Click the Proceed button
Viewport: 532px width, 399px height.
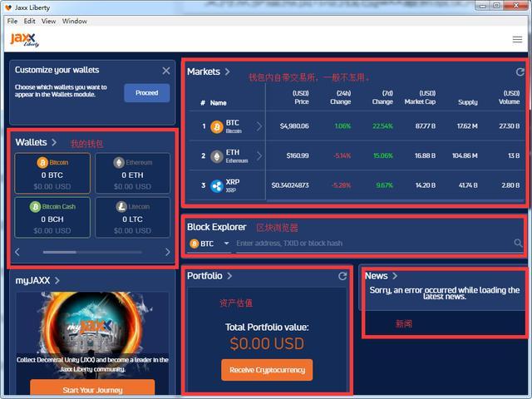point(146,93)
